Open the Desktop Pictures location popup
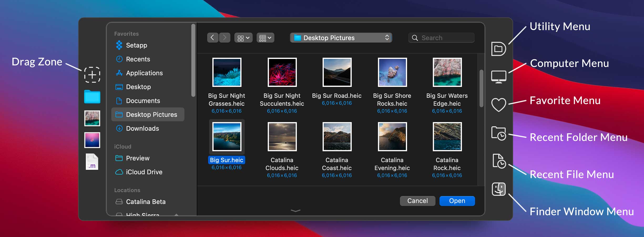Screen dimensions: 644x237 tap(341, 38)
